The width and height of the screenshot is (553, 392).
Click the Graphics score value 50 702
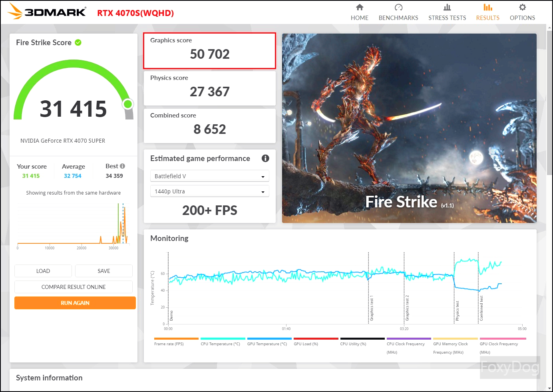point(210,54)
